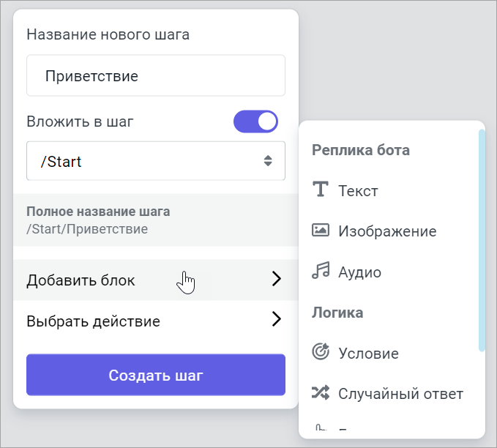Expand the "Добавить блок" chevron arrow
The width and height of the screenshot is (497, 448).
[x=276, y=279]
